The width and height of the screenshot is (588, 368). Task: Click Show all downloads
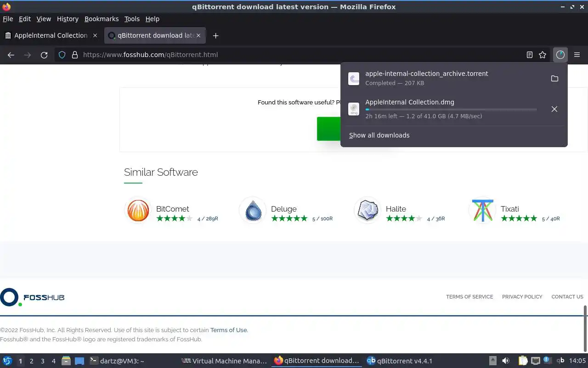379,135
